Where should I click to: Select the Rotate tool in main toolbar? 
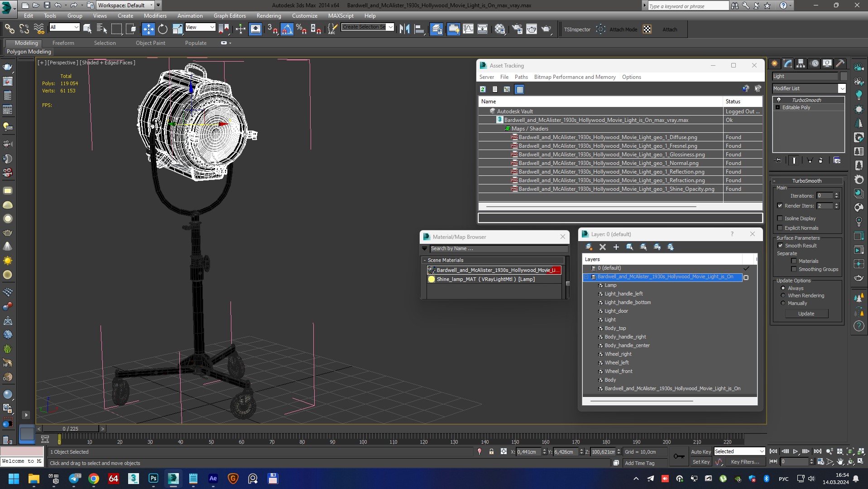pos(163,29)
